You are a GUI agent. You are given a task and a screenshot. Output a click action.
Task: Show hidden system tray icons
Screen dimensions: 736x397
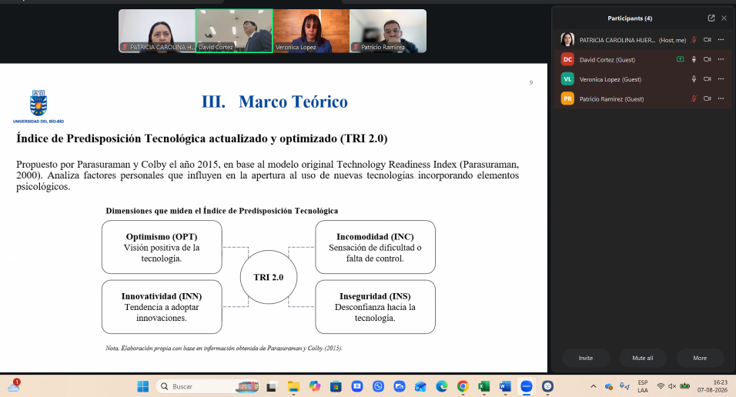(593, 386)
